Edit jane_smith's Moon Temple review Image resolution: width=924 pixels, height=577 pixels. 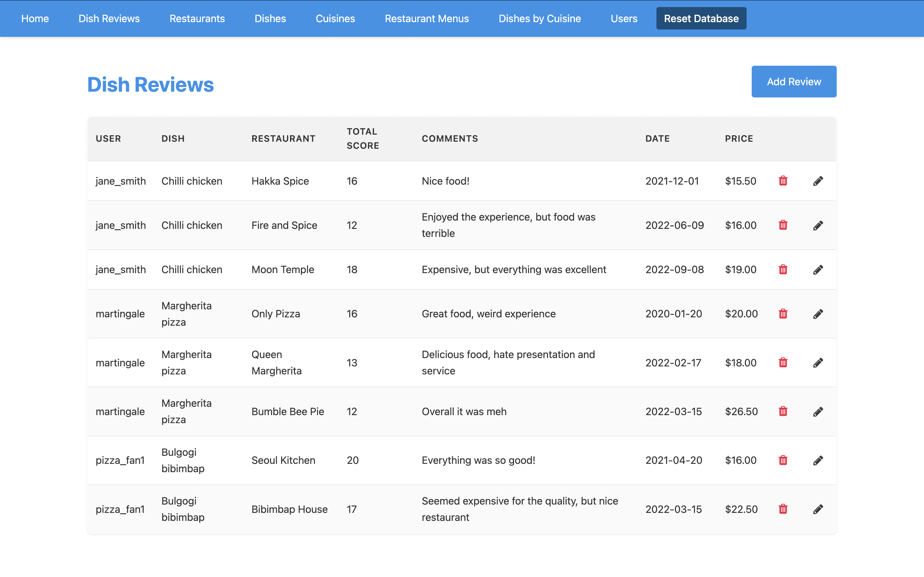point(818,269)
